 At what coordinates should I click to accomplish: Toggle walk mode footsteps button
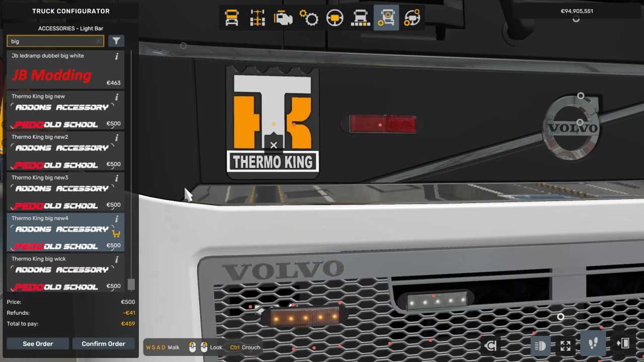pyautogui.click(x=594, y=345)
